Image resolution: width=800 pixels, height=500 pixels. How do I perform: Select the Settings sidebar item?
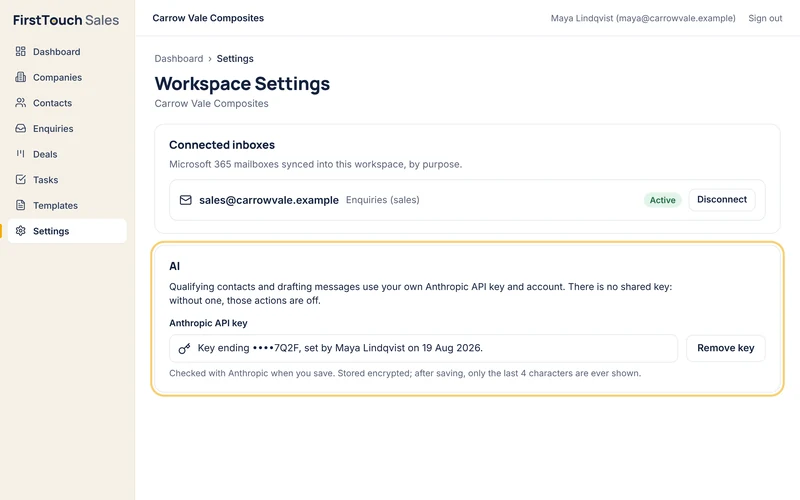click(67, 231)
